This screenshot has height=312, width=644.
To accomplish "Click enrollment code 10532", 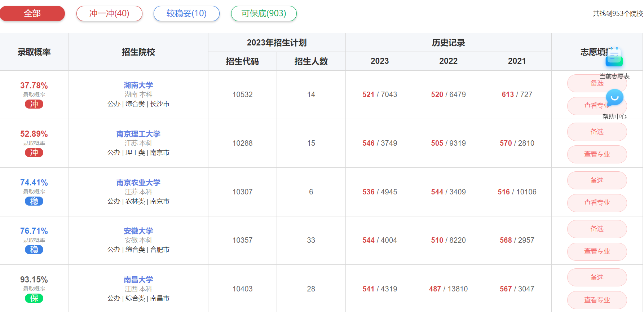I will [x=242, y=95].
